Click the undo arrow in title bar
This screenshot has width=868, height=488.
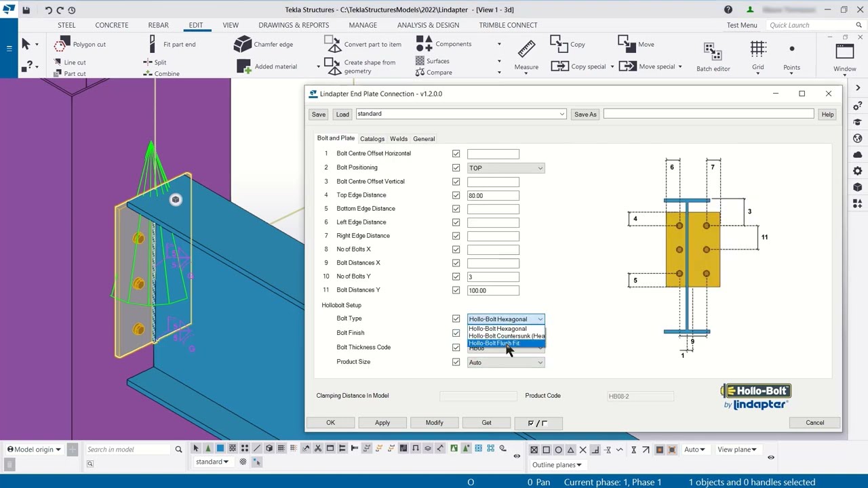click(x=48, y=10)
